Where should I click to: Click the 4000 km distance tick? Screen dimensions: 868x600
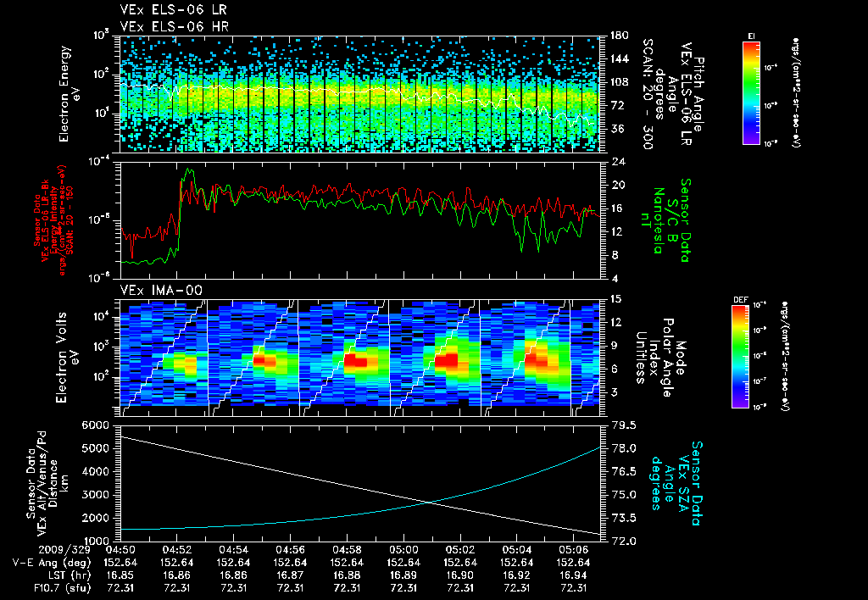click(x=95, y=471)
